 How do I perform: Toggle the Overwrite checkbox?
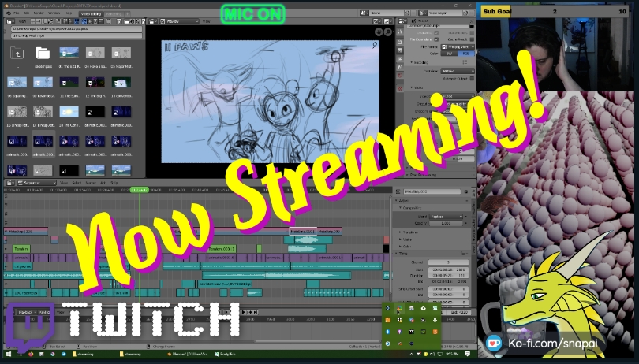pos(436,32)
